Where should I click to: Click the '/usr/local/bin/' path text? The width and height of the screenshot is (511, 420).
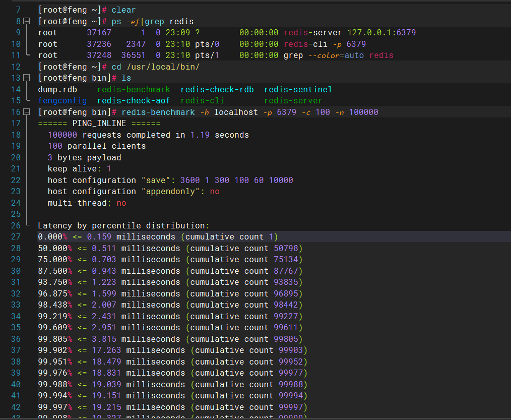pyautogui.click(x=163, y=67)
